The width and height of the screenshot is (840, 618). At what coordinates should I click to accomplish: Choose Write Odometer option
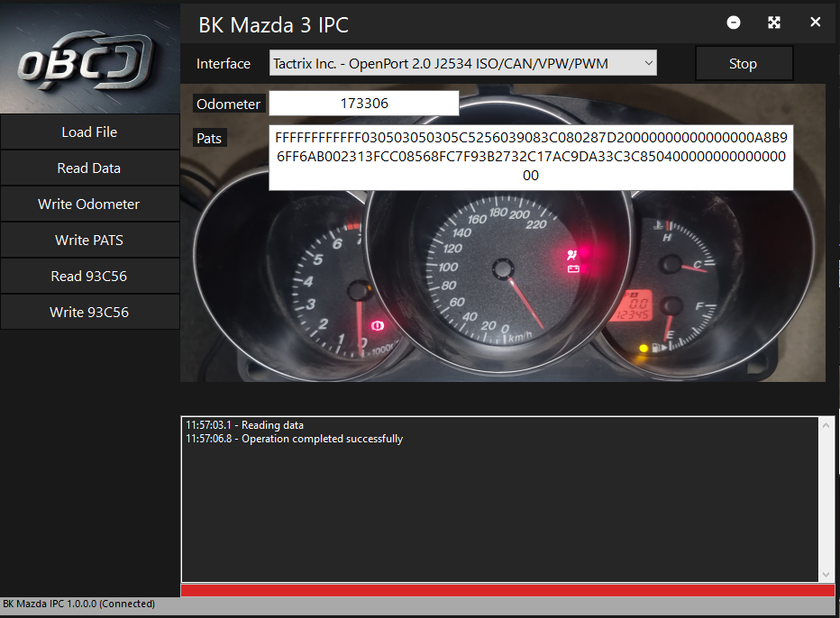click(x=89, y=204)
